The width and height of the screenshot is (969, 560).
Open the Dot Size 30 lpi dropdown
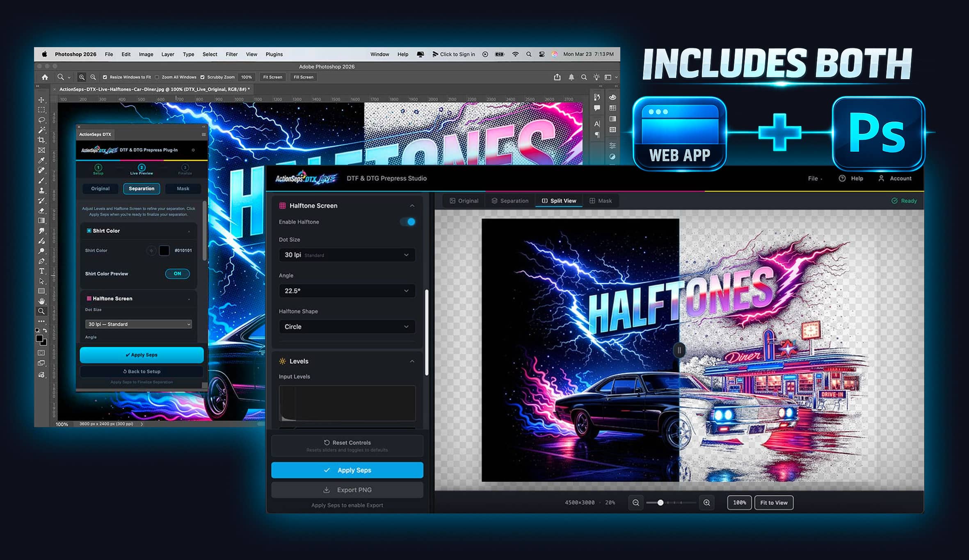pyautogui.click(x=347, y=255)
